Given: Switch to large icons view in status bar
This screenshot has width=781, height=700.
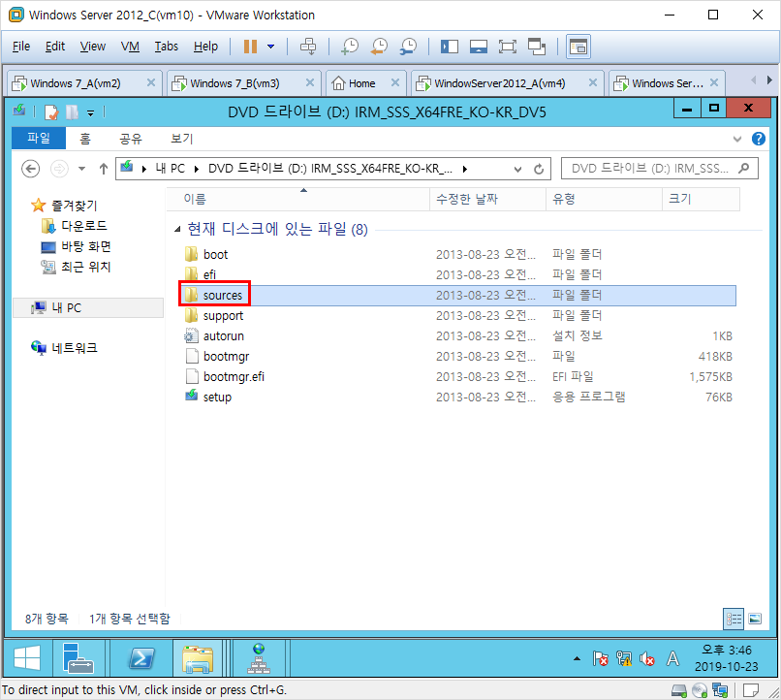Looking at the screenshot, I should pyautogui.click(x=755, y=619).
